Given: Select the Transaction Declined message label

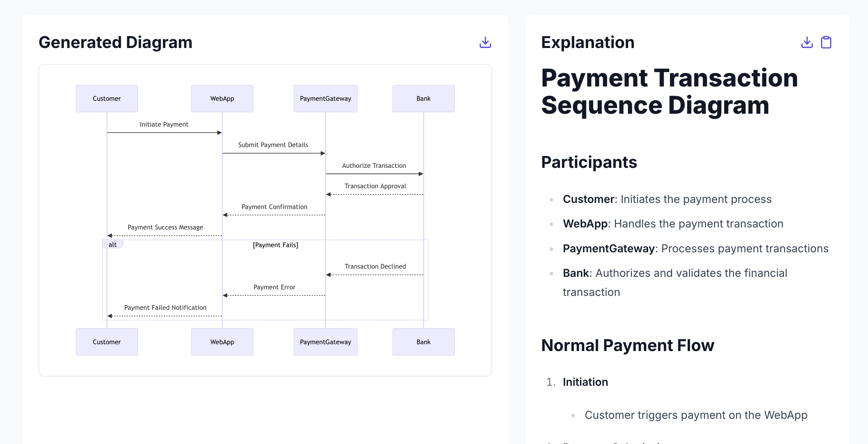Looking at the screenshot, I should pos(375,266).
